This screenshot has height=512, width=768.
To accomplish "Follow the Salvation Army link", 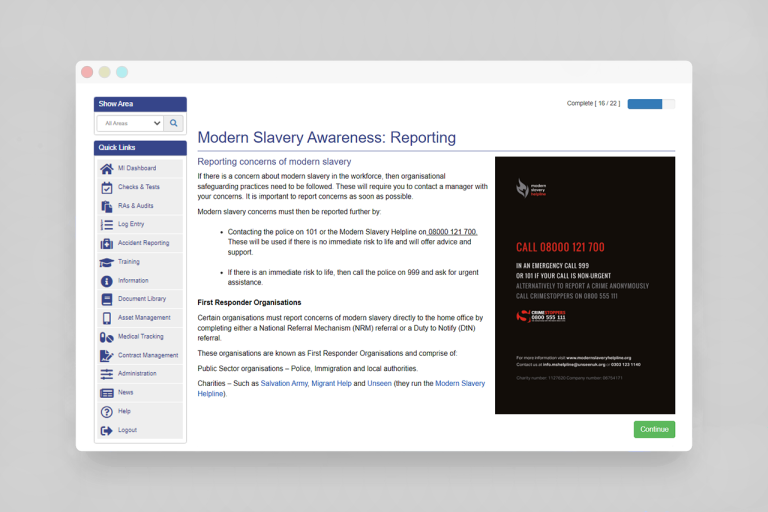I will (287, 383).
